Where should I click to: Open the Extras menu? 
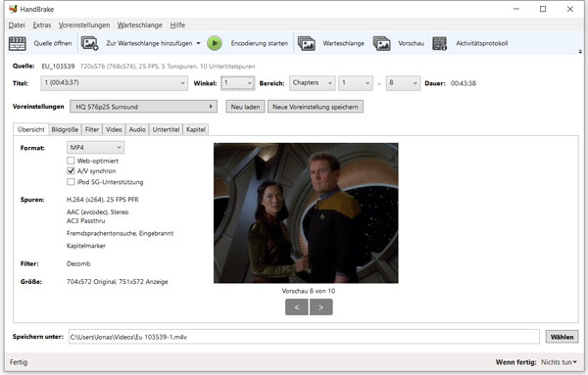click(x=42, y=25)
